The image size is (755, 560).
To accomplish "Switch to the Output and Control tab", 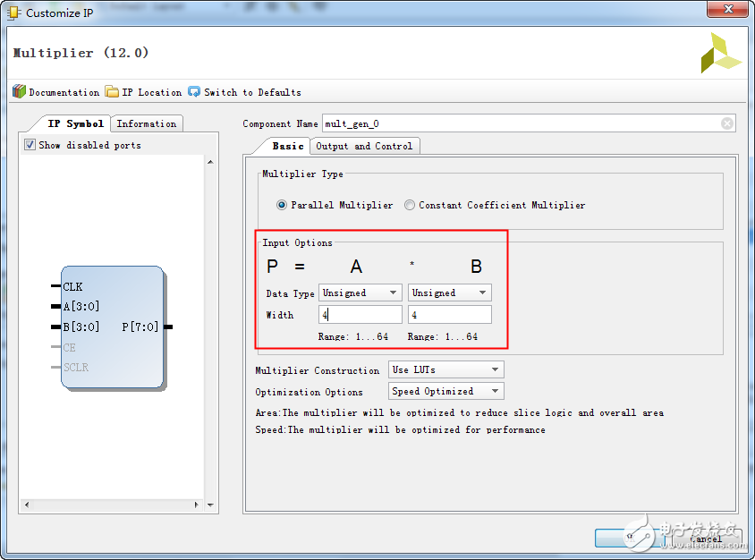I will click(364, 146).
